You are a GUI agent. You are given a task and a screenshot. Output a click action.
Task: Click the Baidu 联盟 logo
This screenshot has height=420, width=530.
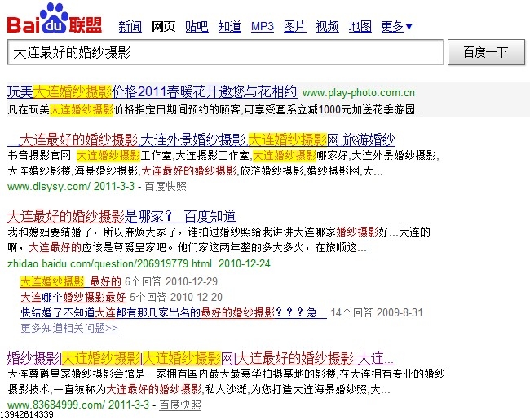(x=55, y=19)
